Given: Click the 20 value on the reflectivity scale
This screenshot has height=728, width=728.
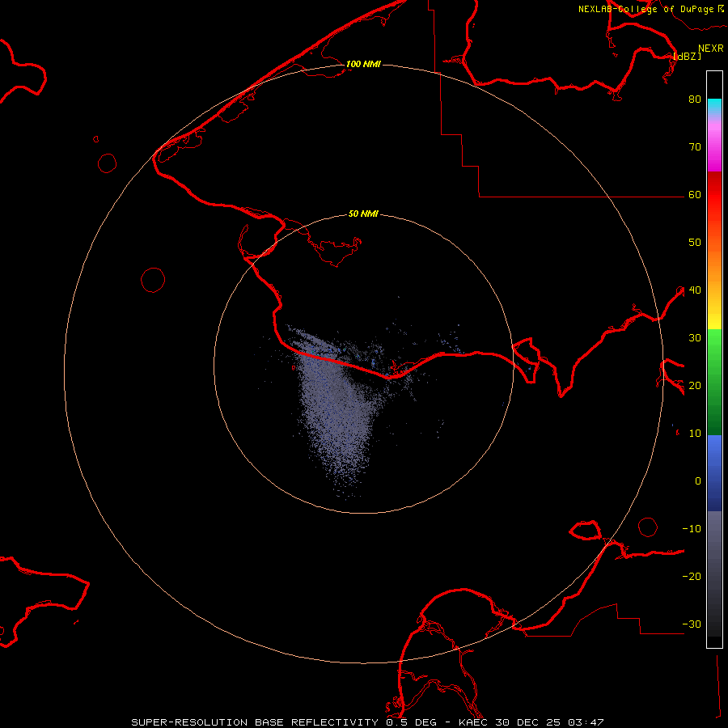Looking at the screenshot, I should coord(695,385).
